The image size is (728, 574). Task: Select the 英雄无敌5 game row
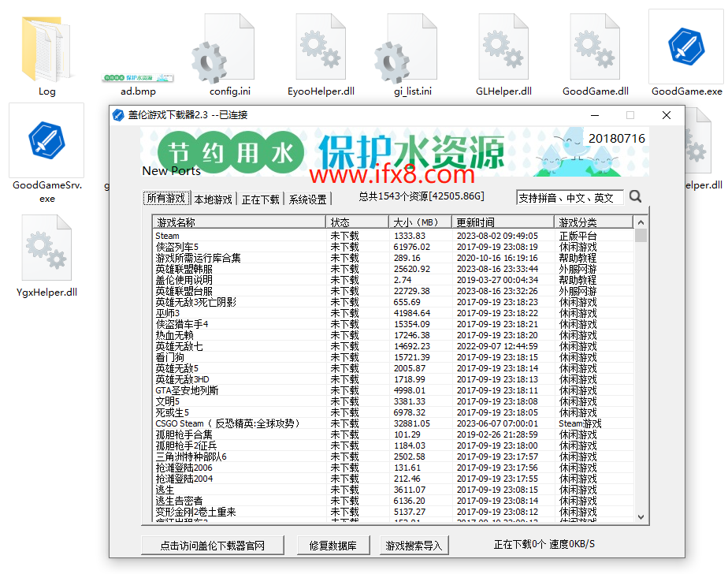[x=393, y=368]
